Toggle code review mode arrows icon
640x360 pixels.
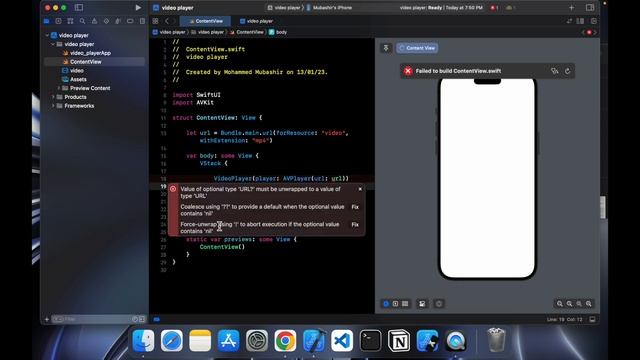[569, 21]
